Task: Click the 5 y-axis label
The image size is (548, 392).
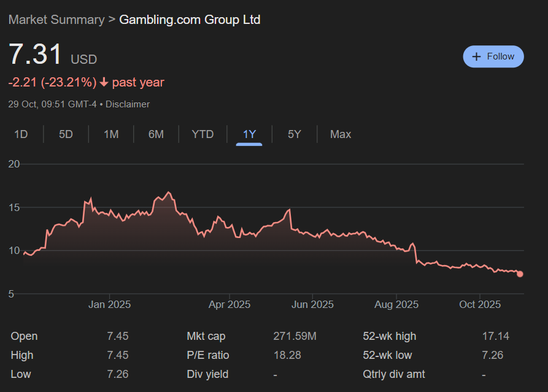Action: tap(11, 294)
